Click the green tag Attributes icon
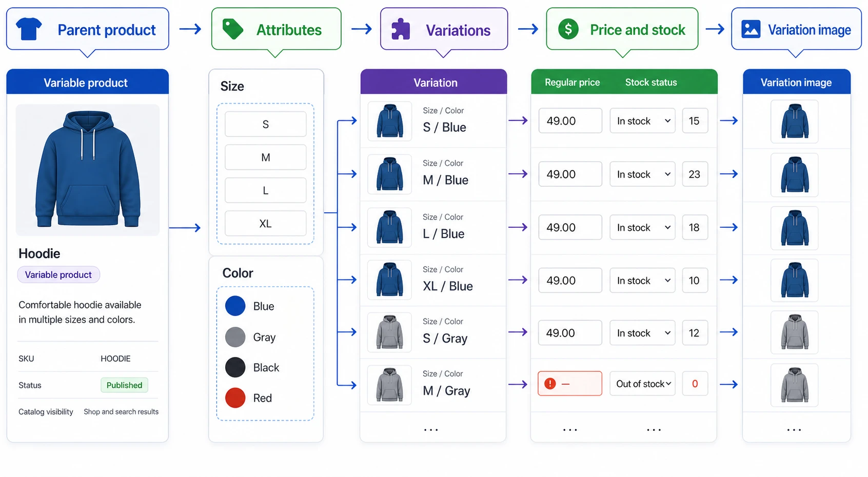This screenshot has width=868, height=477. [233, 29]
